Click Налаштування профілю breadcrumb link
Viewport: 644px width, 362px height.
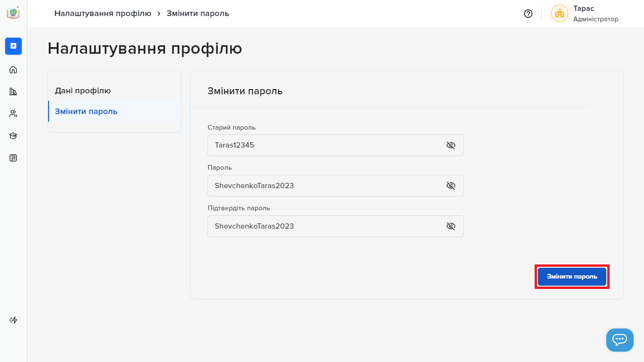point(103,13)
